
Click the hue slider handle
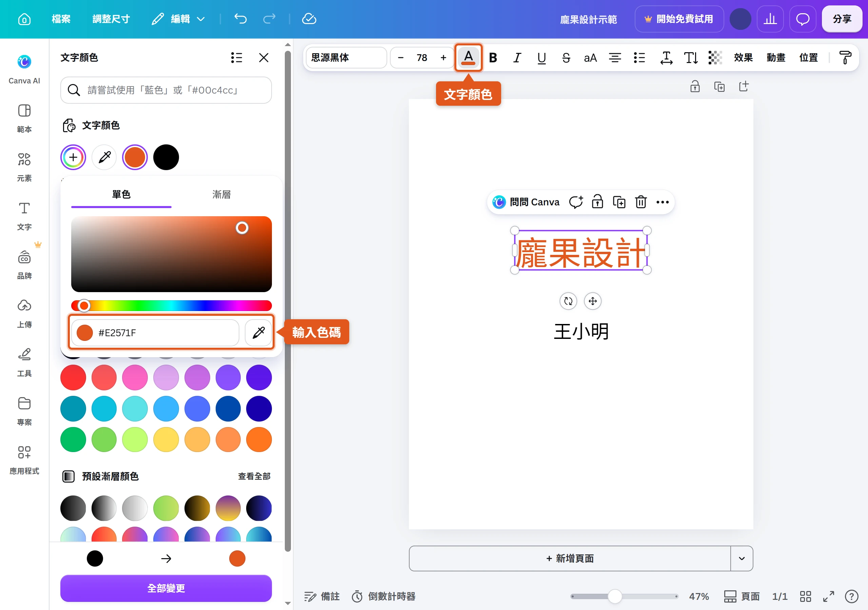tap(84, 305)
